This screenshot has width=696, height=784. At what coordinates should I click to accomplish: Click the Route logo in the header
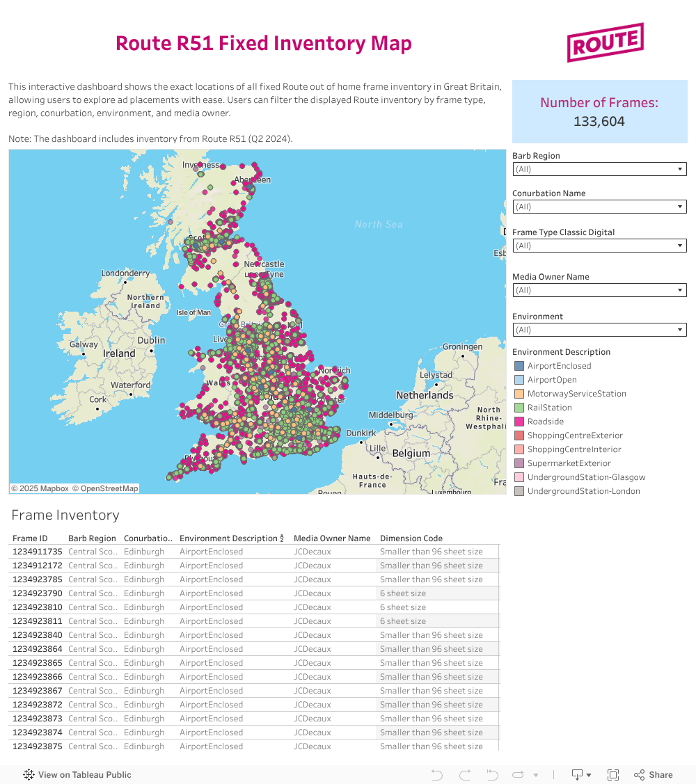[605, 43]
